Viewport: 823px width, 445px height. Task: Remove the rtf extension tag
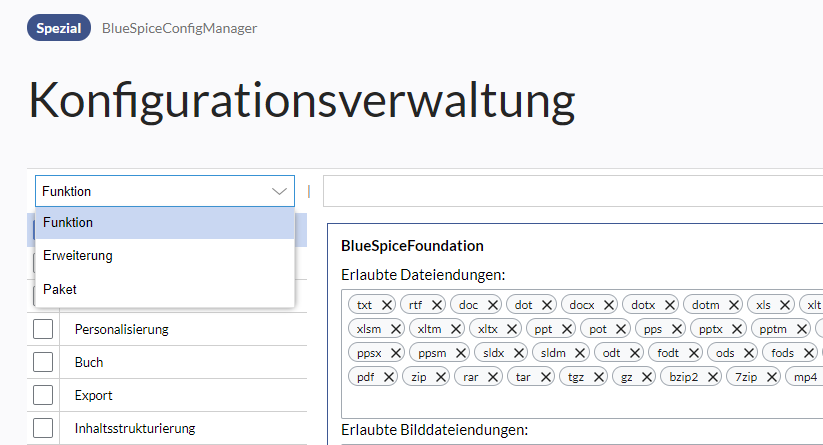437,305
